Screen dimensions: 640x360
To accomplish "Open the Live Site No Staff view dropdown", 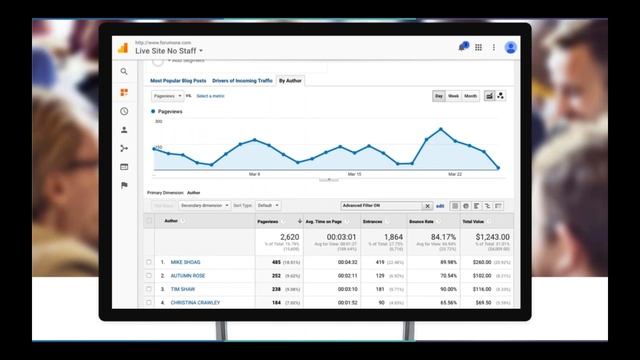I will point(169,51).
